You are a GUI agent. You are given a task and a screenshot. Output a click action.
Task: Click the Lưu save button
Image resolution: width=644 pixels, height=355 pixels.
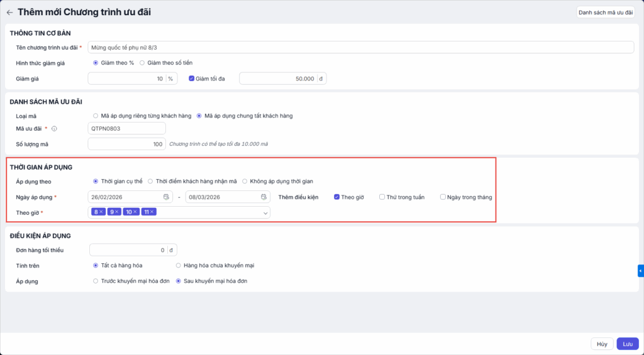tap(627, 344)
